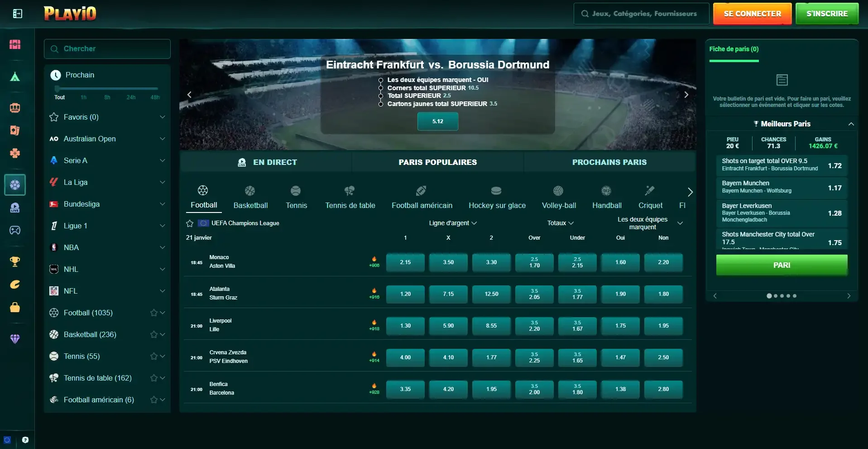The image size is (868, 449).
Task: Open the slot machine icon in sidebar
Action: pyautogui.click(x=15, y=108)
